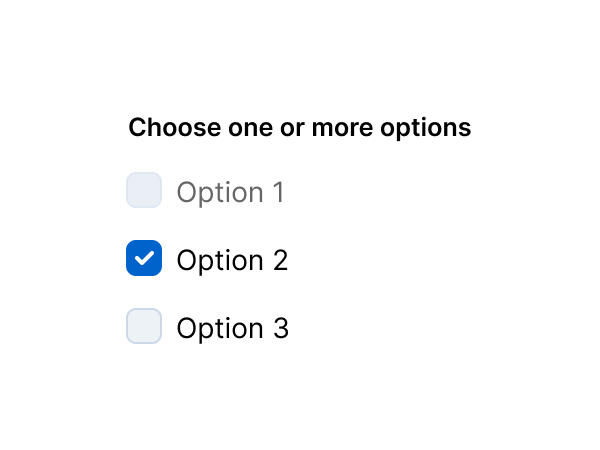Tap the digit 1 in the disabled label

[x=277, y=192]
